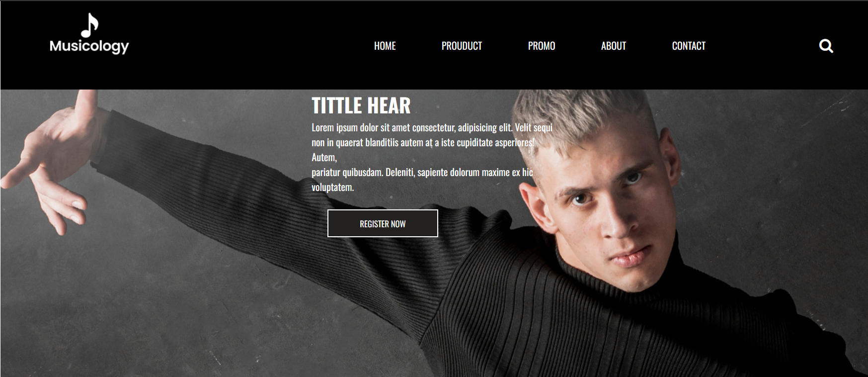Navigate to CONTACT
This screenshot has width=868, height=377.
click(689, 46)
